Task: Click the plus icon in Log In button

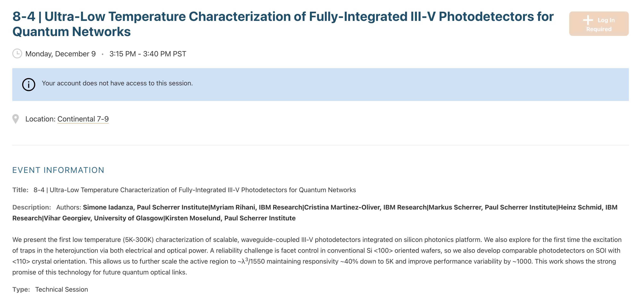Action: point(588,20)
